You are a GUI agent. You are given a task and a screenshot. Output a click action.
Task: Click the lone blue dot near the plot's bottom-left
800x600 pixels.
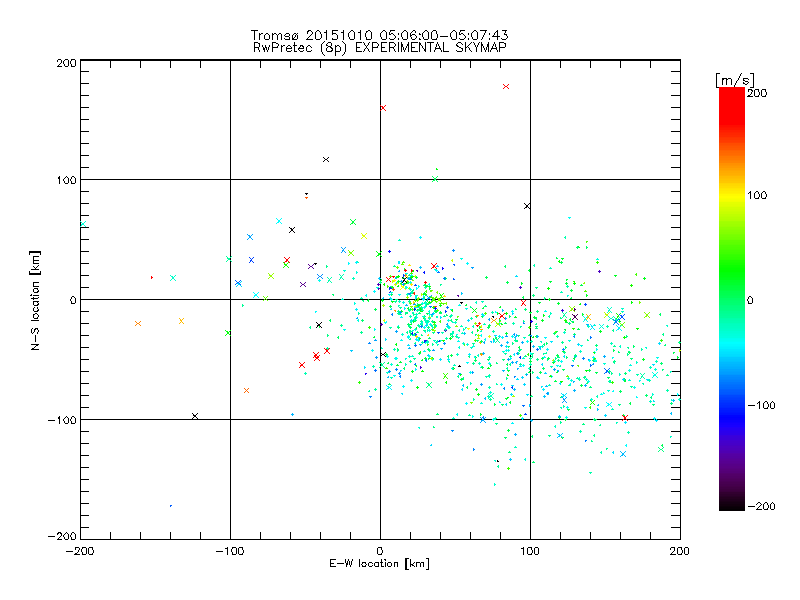pyautogui.click(x=171, y=506)
